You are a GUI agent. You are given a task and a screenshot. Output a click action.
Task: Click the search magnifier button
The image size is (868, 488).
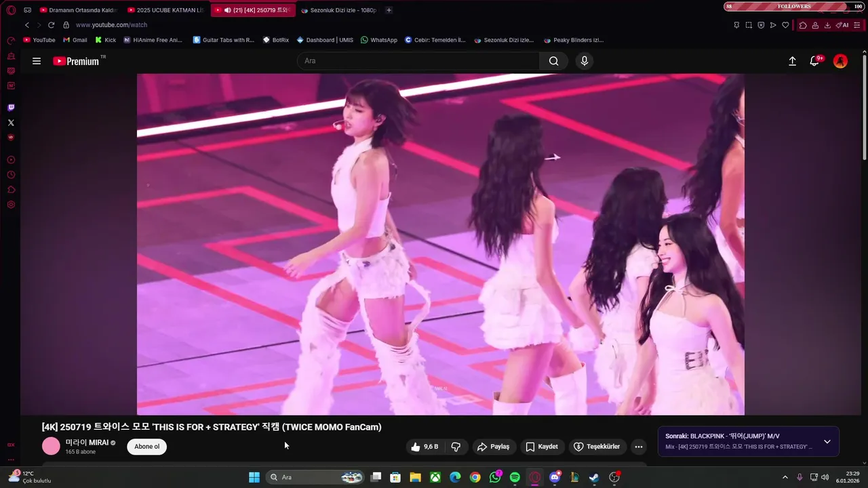click(x=554, y=61)
